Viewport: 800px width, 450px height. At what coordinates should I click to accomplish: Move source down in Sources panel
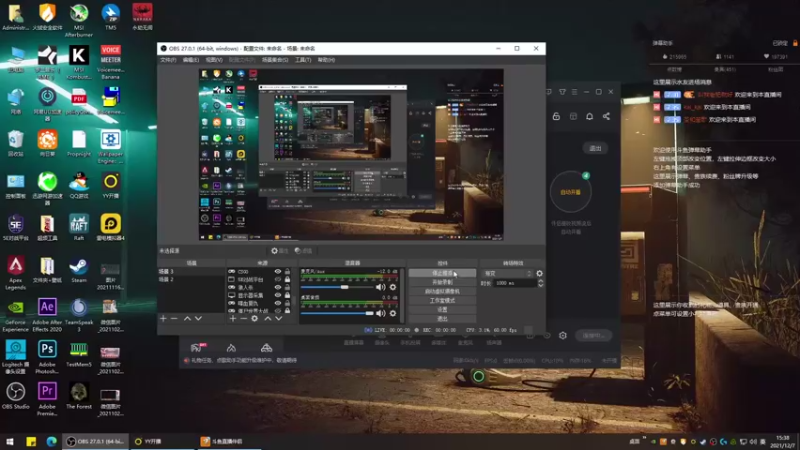coord(279,318)
